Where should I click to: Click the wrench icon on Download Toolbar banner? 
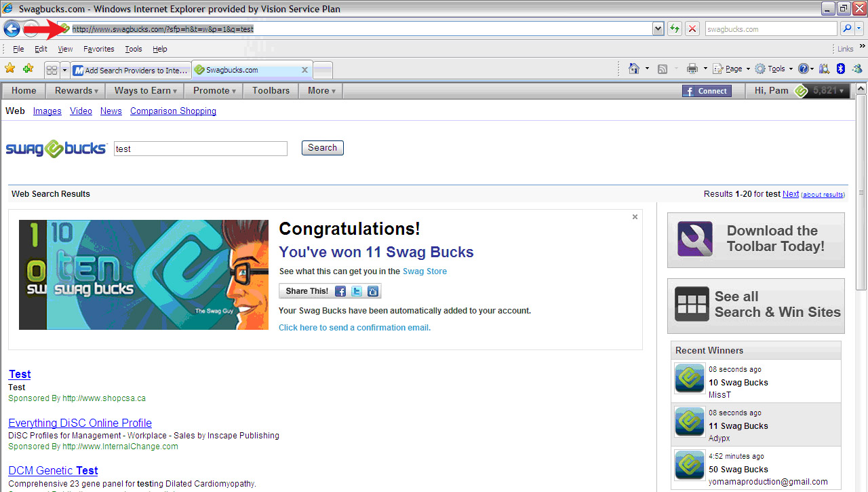coord(695,239)
